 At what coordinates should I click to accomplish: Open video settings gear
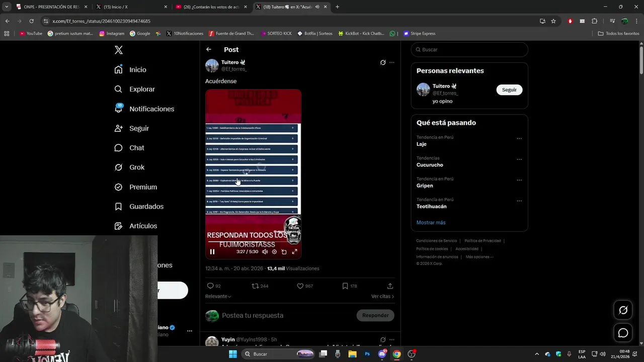click(274, 252)
